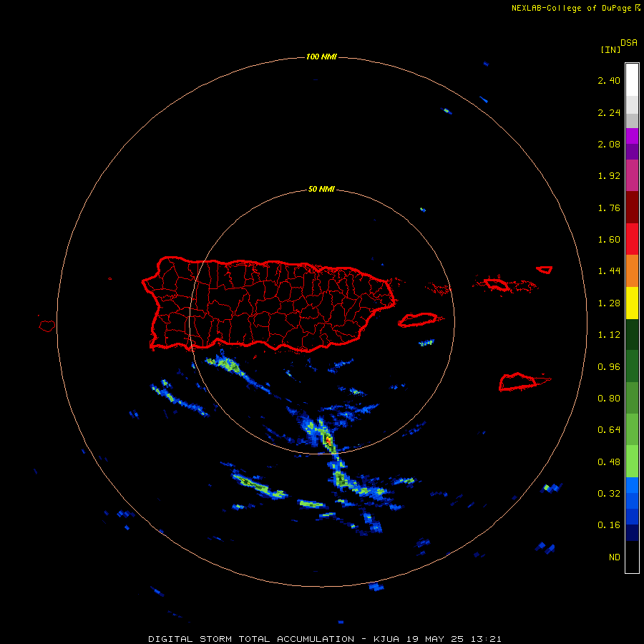Click the NEXLAB-College of DuPage credit text
The width and height of the screenshot is (644, 644).
click(x=575, y=8)
